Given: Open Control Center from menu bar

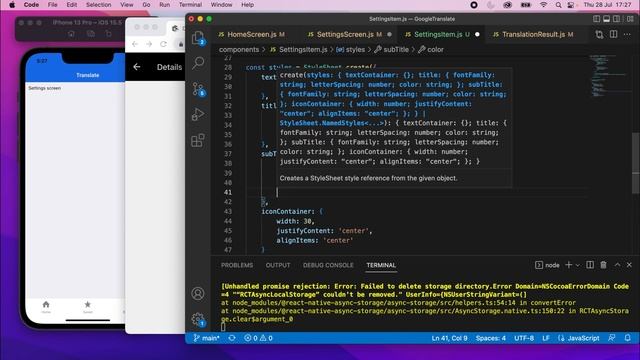Looking at the screenshot, I should click(x=571, y=5).
